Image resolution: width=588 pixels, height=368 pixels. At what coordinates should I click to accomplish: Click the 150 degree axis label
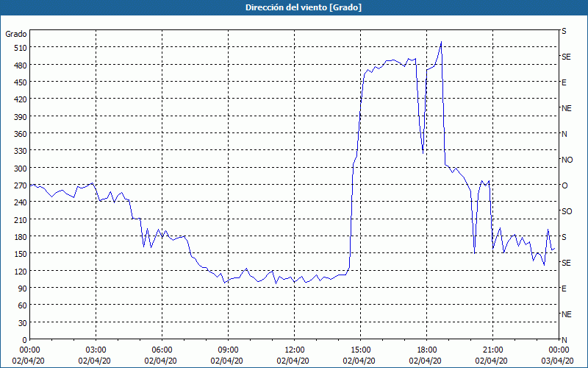point(21,254)
